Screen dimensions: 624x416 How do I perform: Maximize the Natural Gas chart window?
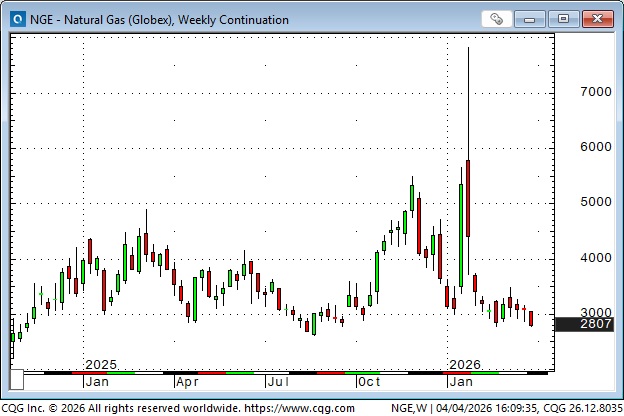click(564, 19)
